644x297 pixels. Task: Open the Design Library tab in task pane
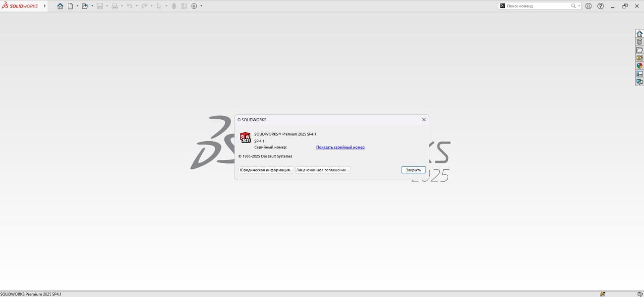640,42
